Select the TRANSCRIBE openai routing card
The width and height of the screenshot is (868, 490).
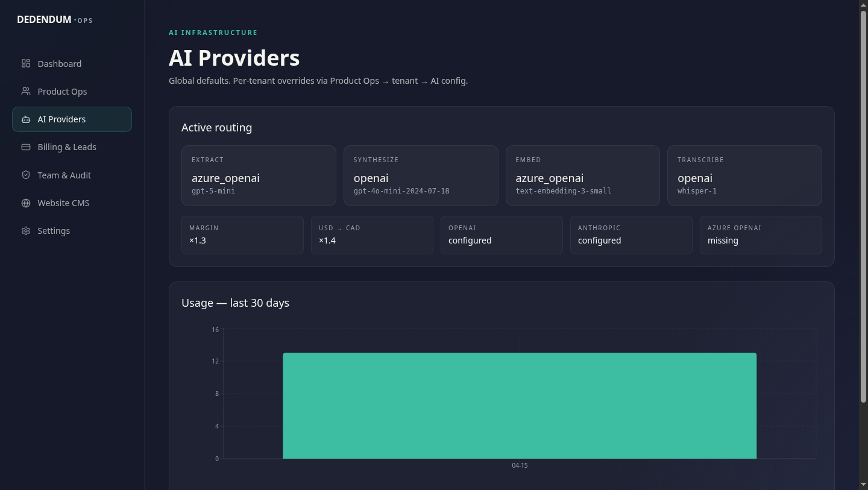(x=744, y=175)
